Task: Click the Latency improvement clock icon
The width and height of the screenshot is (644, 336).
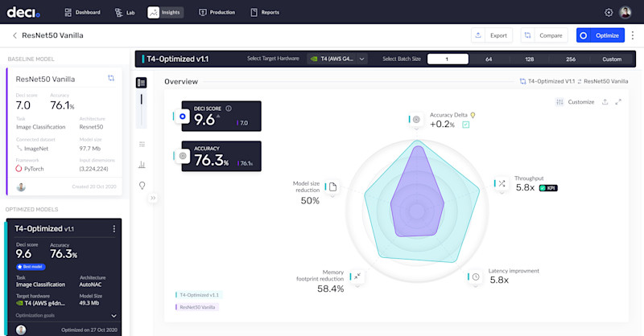Action: [x=476, y=277]
